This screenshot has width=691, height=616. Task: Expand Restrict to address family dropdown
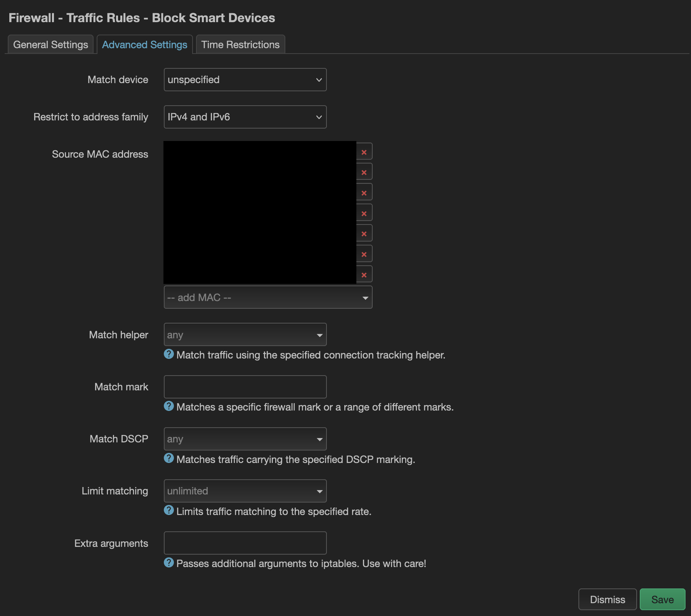pos(245,117)
